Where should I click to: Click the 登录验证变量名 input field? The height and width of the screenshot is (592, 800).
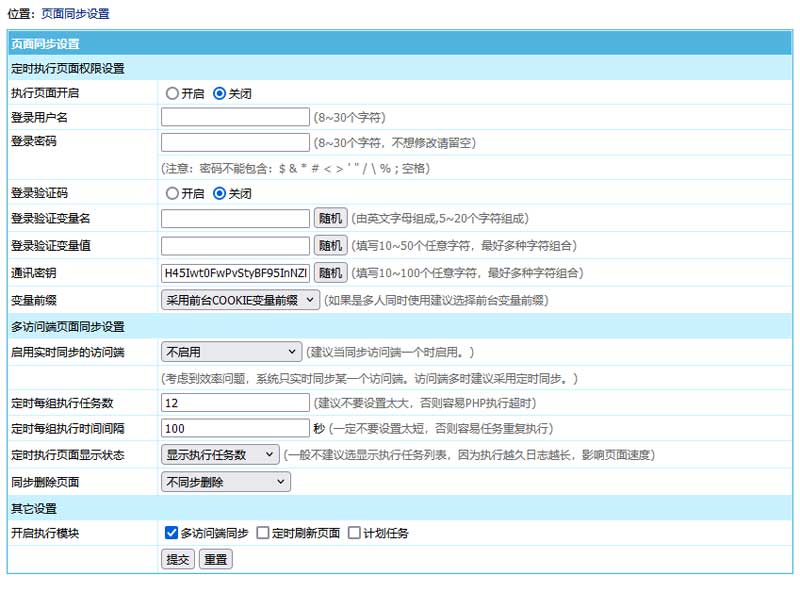pos(235,218)
